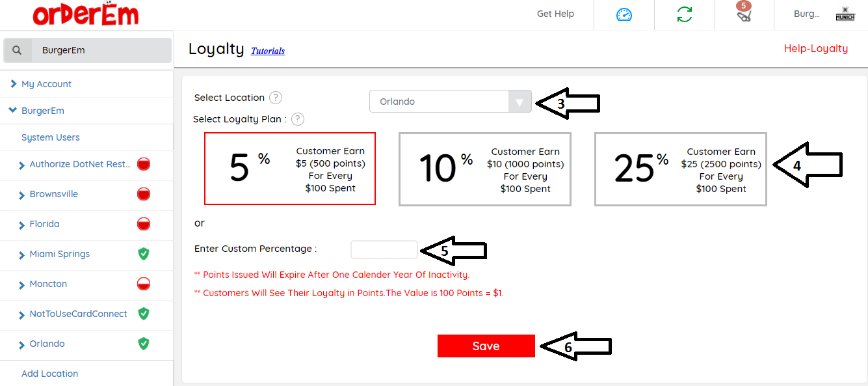This screenshot has height=386, width=868.
Task: Click help icon beside Select Loyalty Plan
Action: pyautogui.click(x=298, y=119)
